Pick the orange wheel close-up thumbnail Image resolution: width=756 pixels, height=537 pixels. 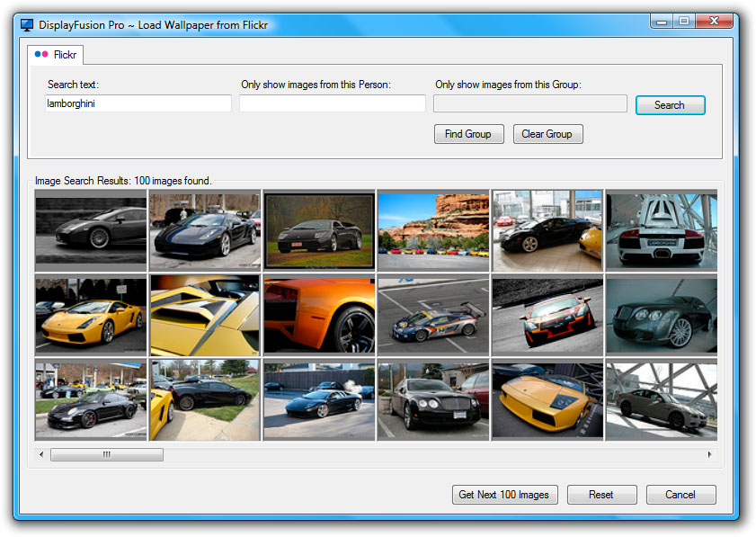[x=319, y=315]
